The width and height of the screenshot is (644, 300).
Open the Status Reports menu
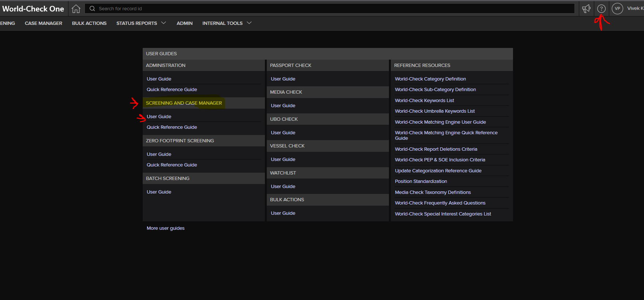pos(136,23)
